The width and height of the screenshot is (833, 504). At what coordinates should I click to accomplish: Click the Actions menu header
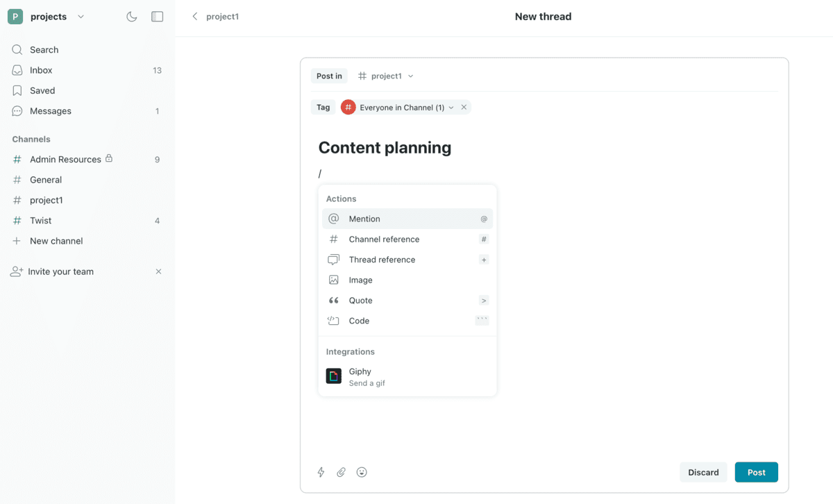(x=341, y=199)
